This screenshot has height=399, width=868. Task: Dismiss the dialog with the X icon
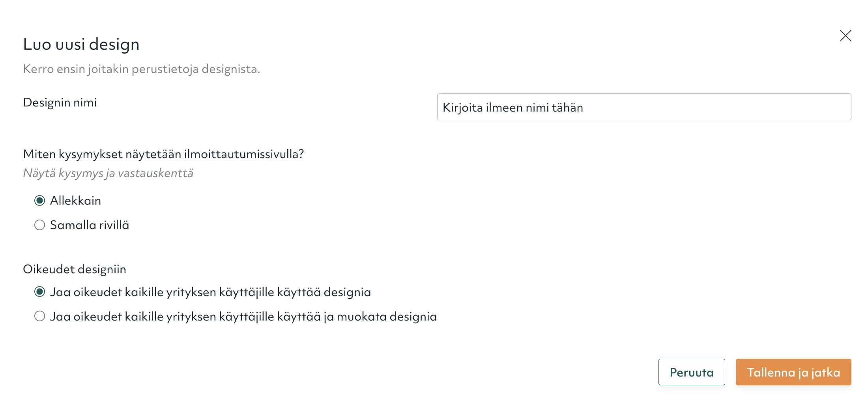(x=845, y=36)
